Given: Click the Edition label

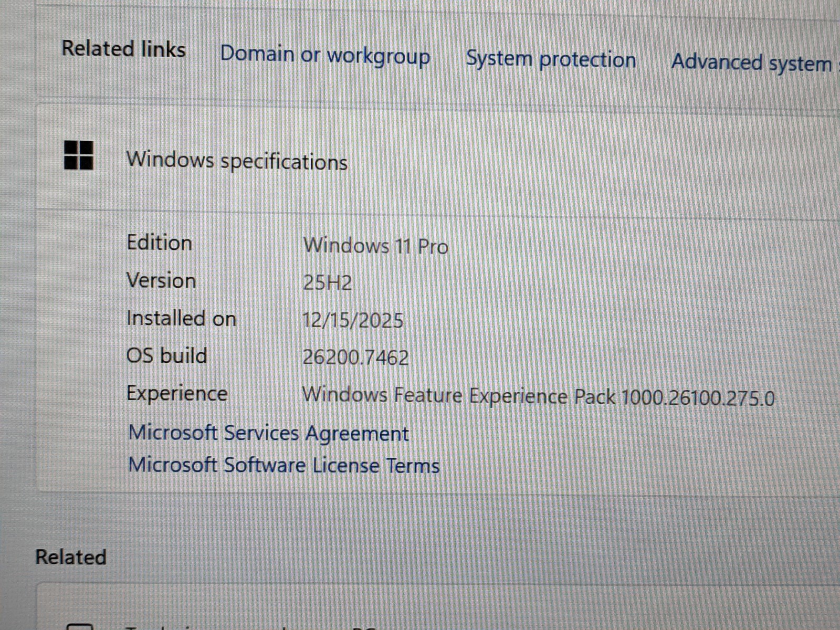Looking at the screenshot, I should (x=160, y=243).
